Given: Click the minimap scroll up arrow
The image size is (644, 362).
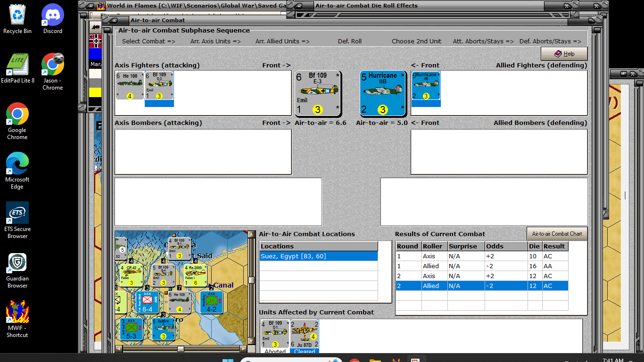Looking at the screenshot, I should coord(251,234).
